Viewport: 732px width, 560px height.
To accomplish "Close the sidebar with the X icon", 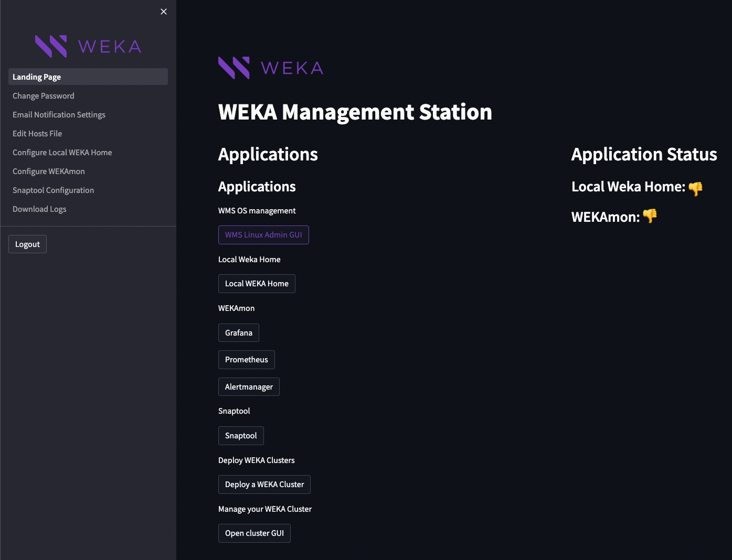I will coord(164,12).
